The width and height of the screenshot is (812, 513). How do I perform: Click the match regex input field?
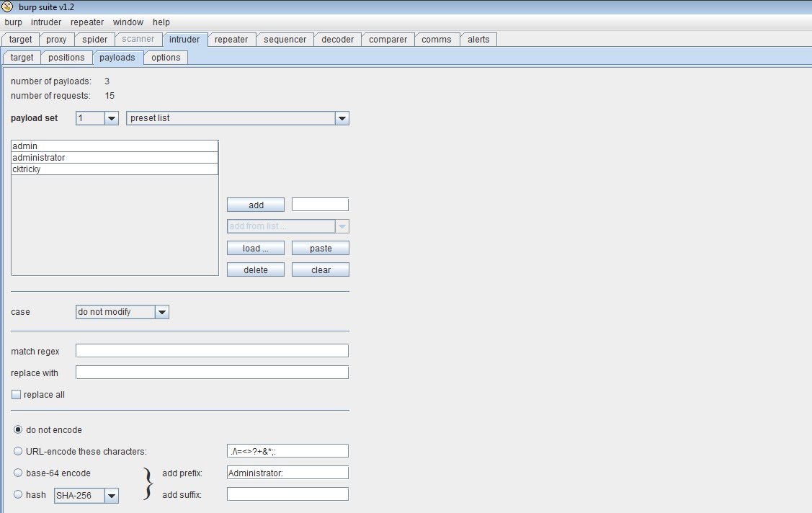[212, 351]
